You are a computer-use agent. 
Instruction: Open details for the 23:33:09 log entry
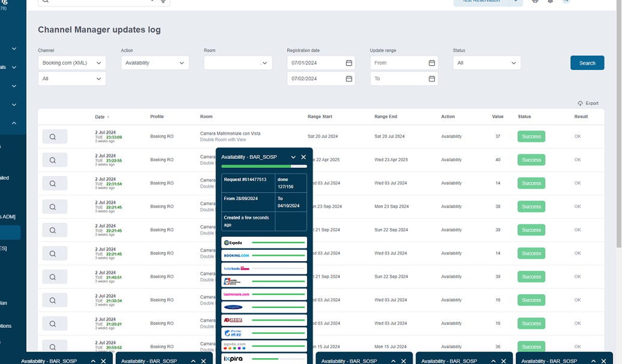click(x=54, y=137)
